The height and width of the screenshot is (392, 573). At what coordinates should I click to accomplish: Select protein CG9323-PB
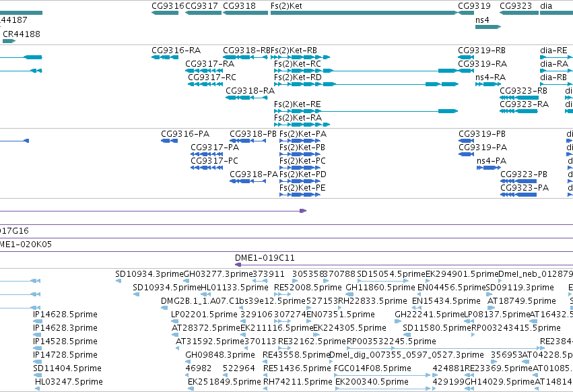(x=524, y=174)
